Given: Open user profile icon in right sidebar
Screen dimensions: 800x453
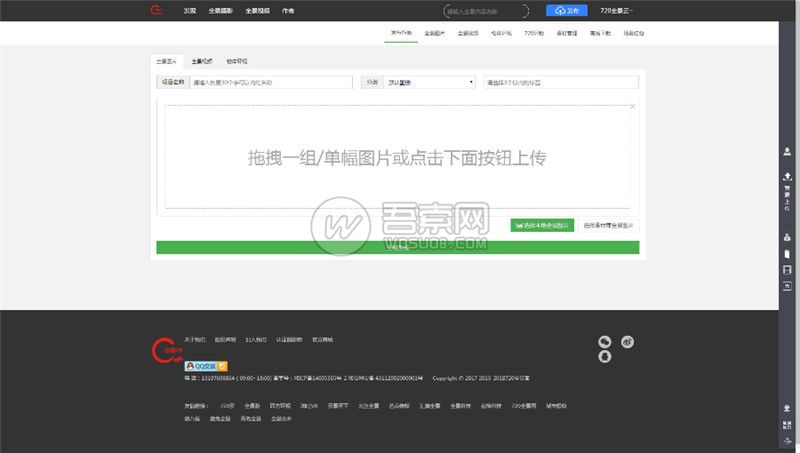Looking at the screenshot, I should pyautogui.click(x=787, y=152).
